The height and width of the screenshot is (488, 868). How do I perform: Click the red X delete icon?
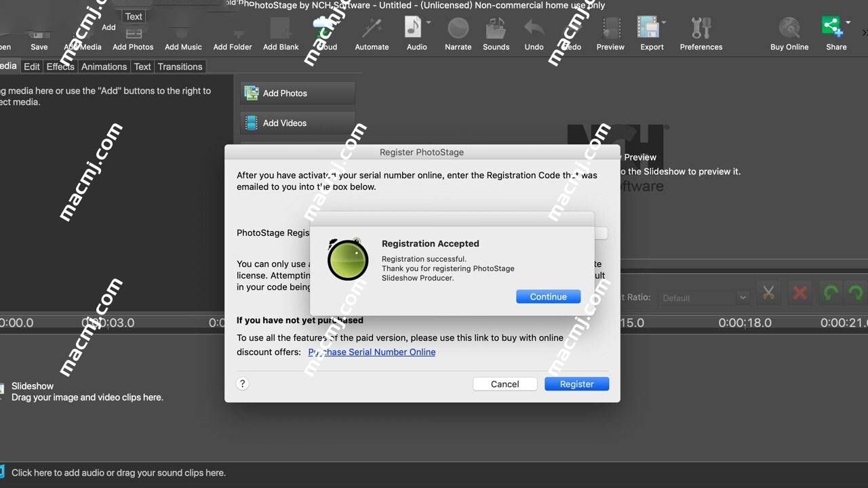point(800,293)
